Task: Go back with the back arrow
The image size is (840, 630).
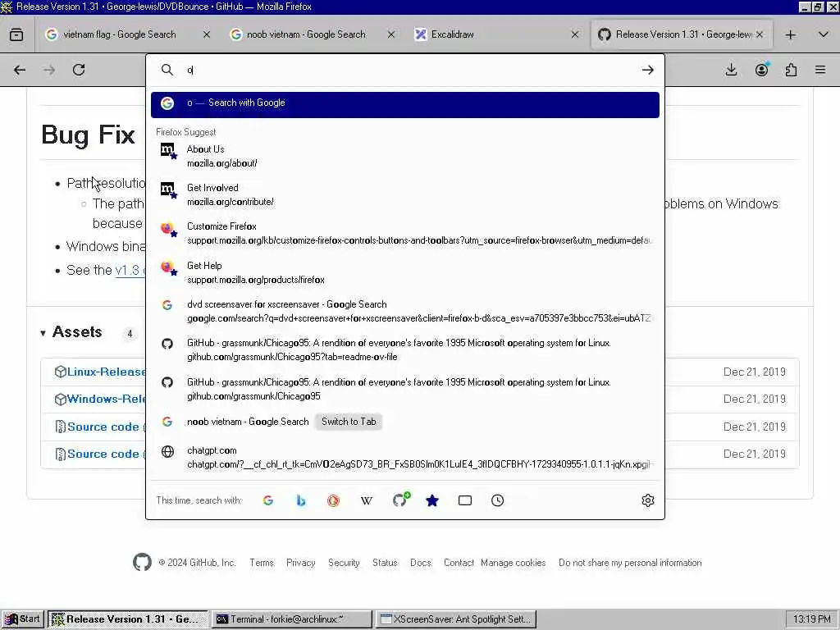Action: click(x=20, y=70)
